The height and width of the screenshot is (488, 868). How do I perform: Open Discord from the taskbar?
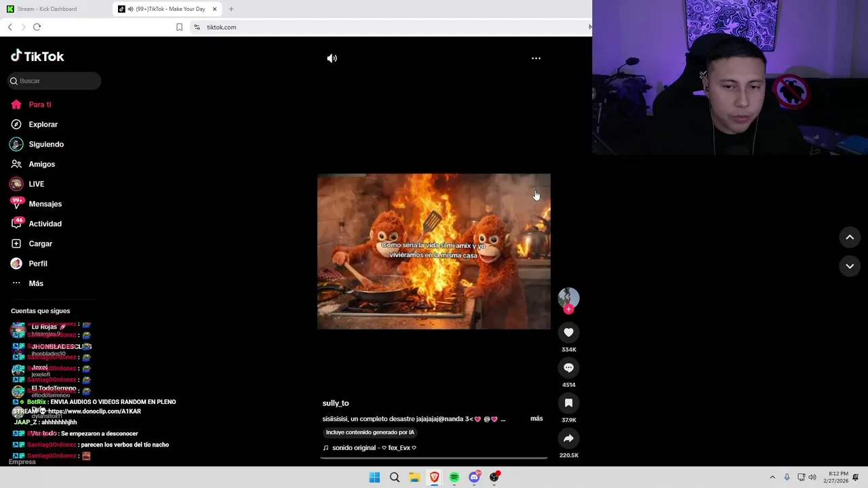(x=475, y=477)
